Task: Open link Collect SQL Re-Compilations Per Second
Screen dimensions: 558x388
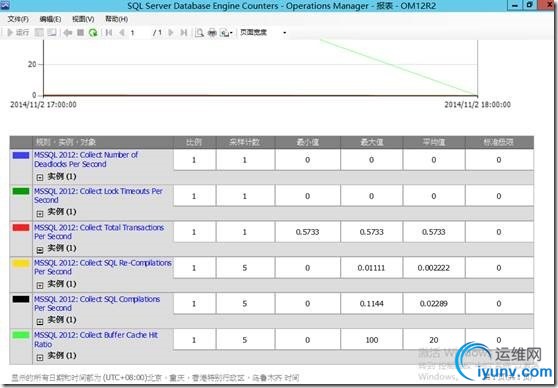Action: pos(103,267)
